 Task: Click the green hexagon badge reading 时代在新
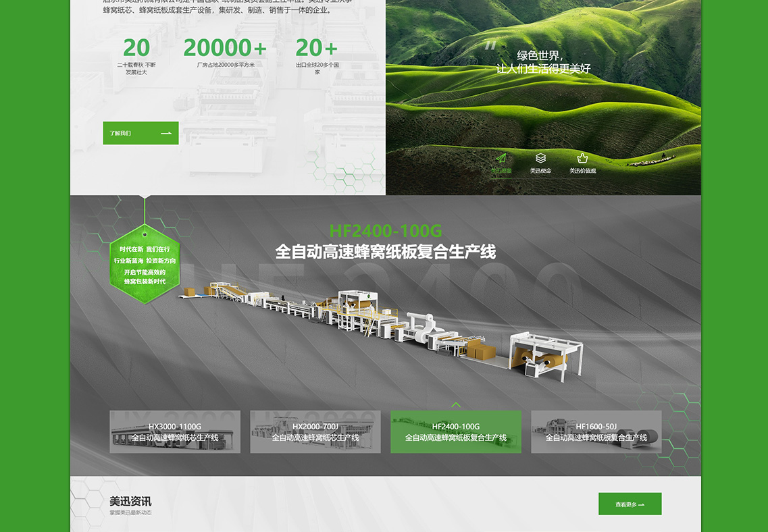pyautogui.click(x=145, y=265)
